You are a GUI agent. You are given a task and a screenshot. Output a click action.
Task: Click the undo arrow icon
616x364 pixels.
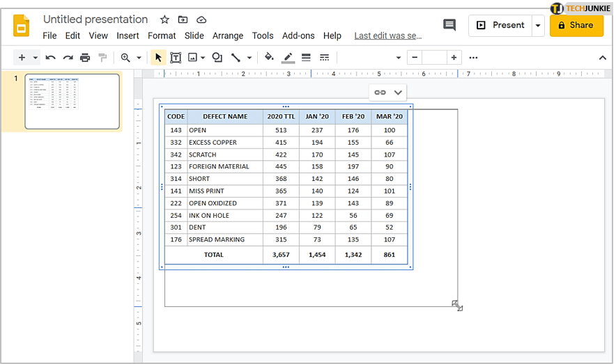click(x=51, y=58)
